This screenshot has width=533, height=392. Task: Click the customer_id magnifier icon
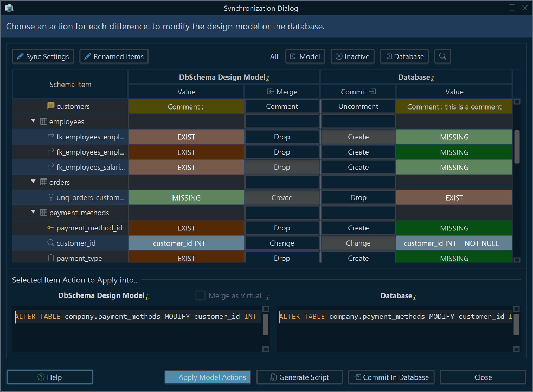(50, 243)
